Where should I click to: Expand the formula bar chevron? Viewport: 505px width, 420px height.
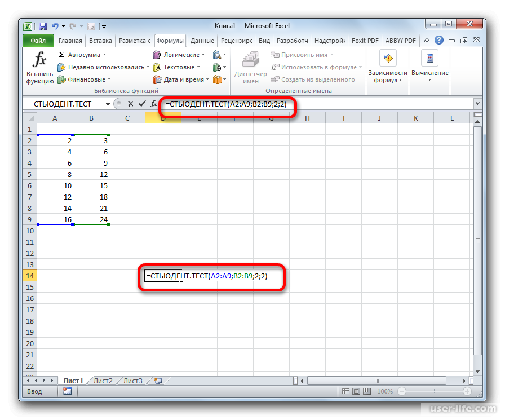[477, 104]
